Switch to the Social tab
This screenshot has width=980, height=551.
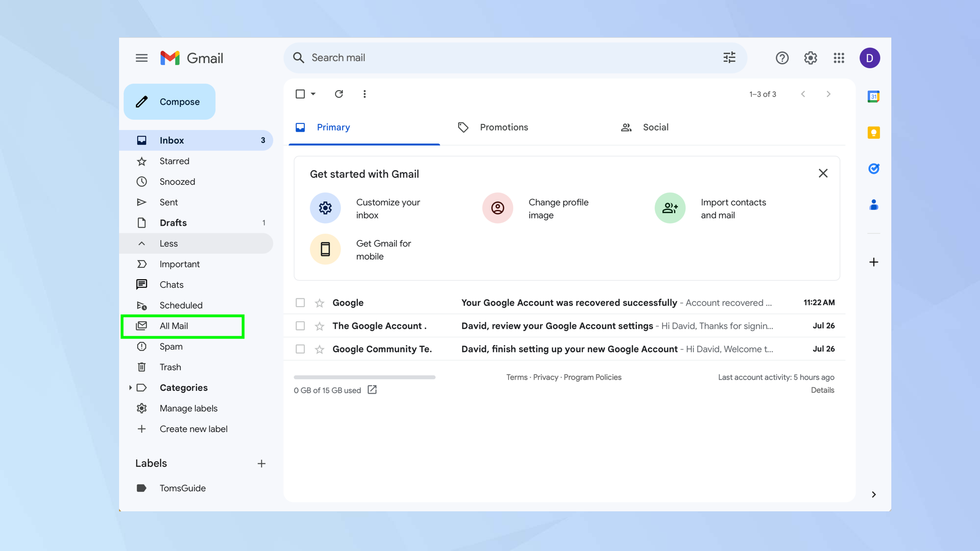[x=645, y=127]
